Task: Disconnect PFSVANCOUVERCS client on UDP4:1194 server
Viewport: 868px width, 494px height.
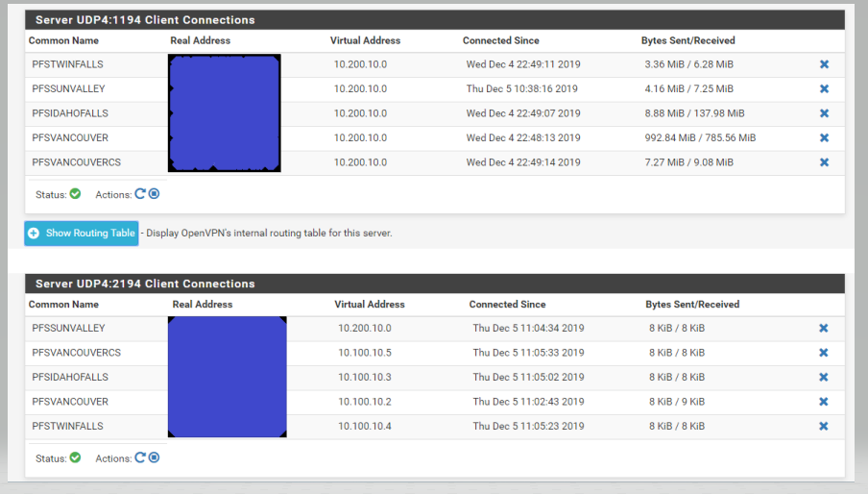Action: pos(824,162)
